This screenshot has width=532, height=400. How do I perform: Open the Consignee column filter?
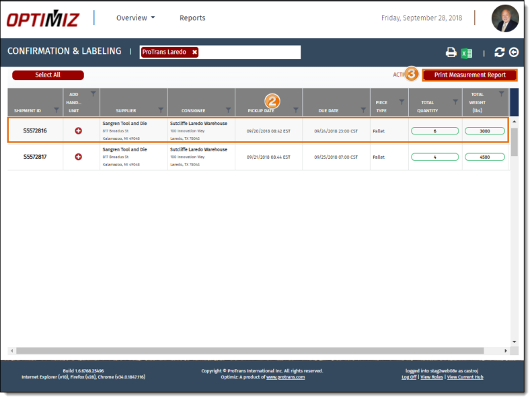228,110
